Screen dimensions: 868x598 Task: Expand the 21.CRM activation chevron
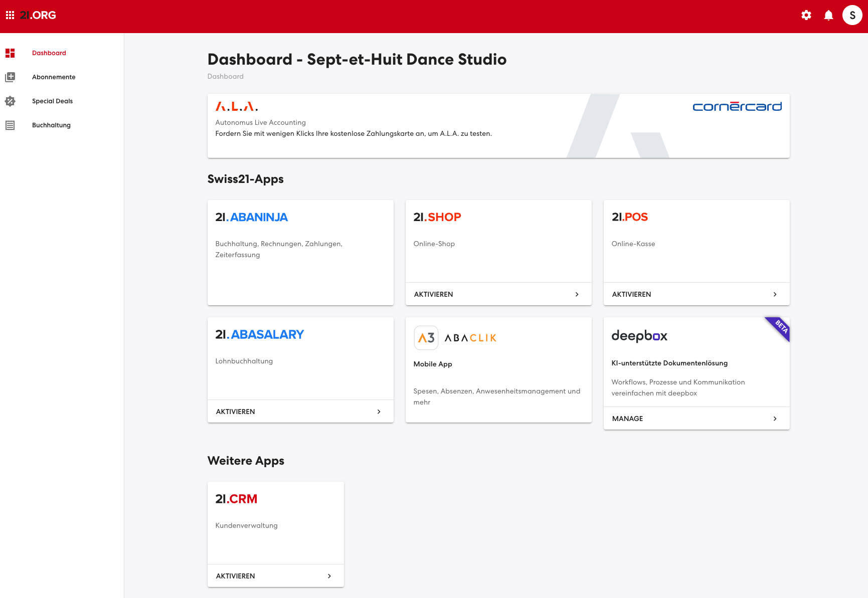click(329, 575)
